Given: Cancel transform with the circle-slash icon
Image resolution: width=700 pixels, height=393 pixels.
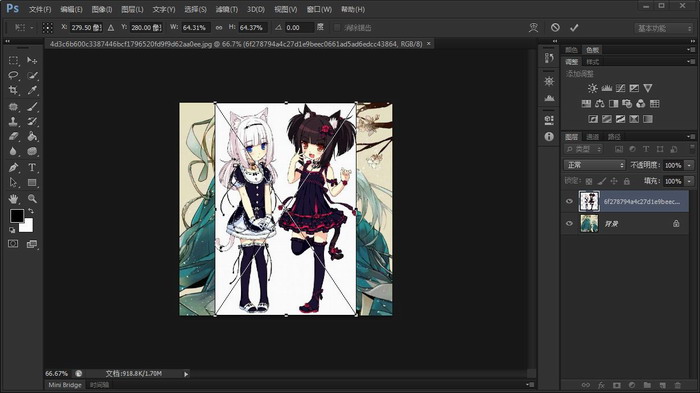Looking at the screenshot, I should [x=555, y=28].
